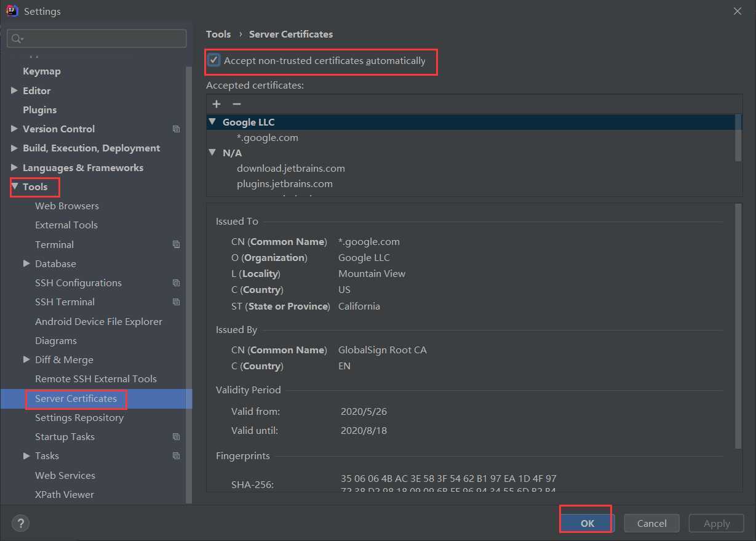This screenshot has height=541, width=756.
Task: Click the search magnifier icon
Action: [17, 39]
